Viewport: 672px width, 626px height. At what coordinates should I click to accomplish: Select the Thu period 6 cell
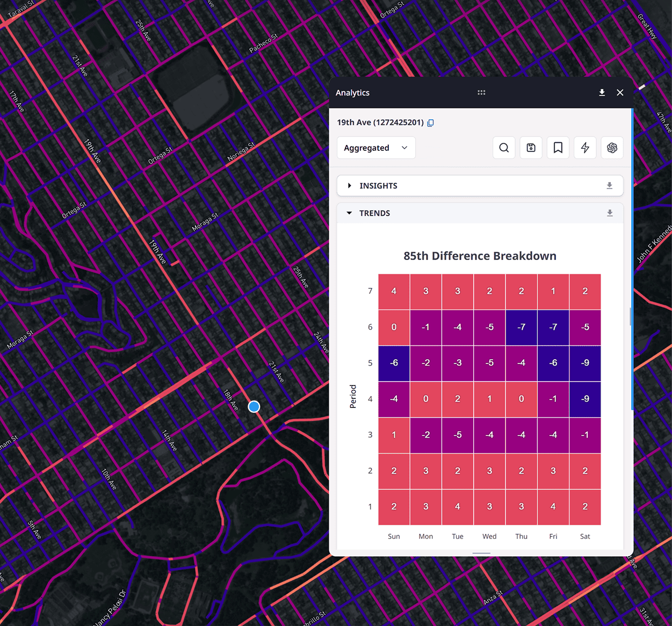521,327
